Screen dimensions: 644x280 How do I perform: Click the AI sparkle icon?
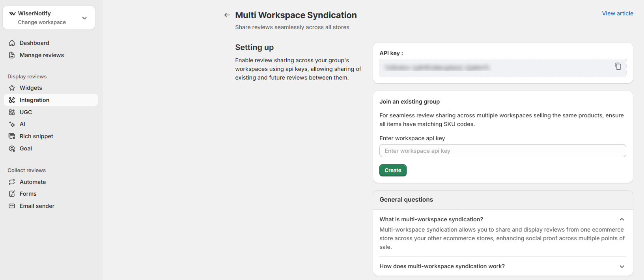pyautogui.click(x=12, y=124)
